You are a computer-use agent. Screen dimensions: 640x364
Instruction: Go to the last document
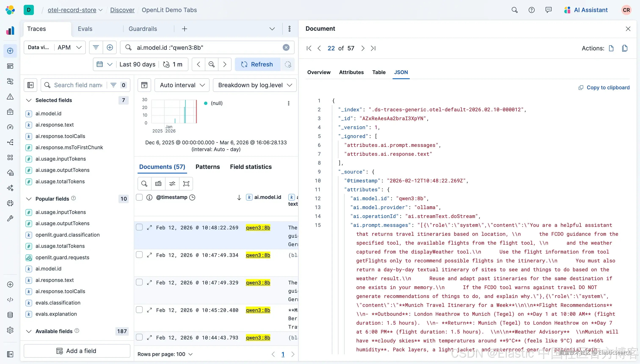pyautogui.click(x=373, y=48)
